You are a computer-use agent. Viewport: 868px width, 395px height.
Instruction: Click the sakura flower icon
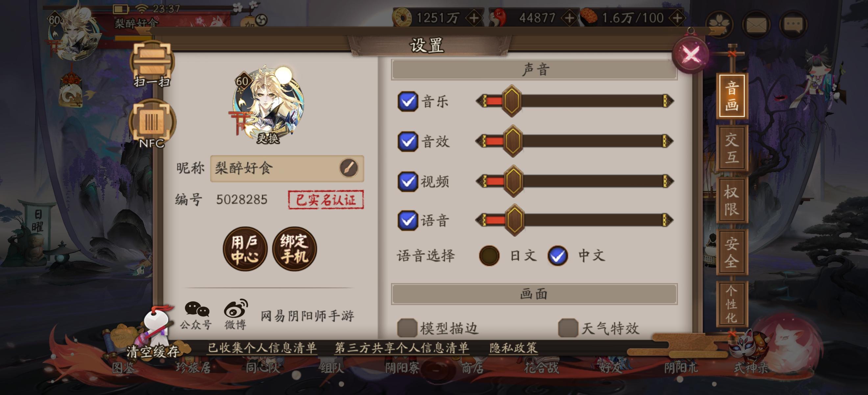tap(719, 24)
